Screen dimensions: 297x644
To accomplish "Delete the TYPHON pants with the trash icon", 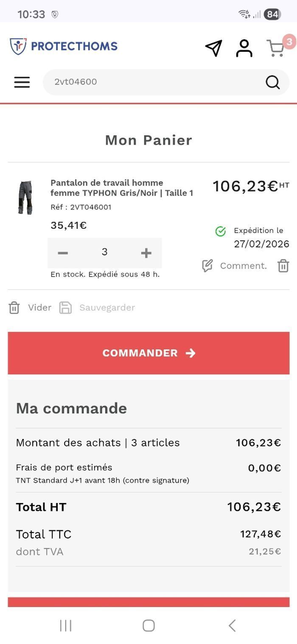I will click(283, 266).
